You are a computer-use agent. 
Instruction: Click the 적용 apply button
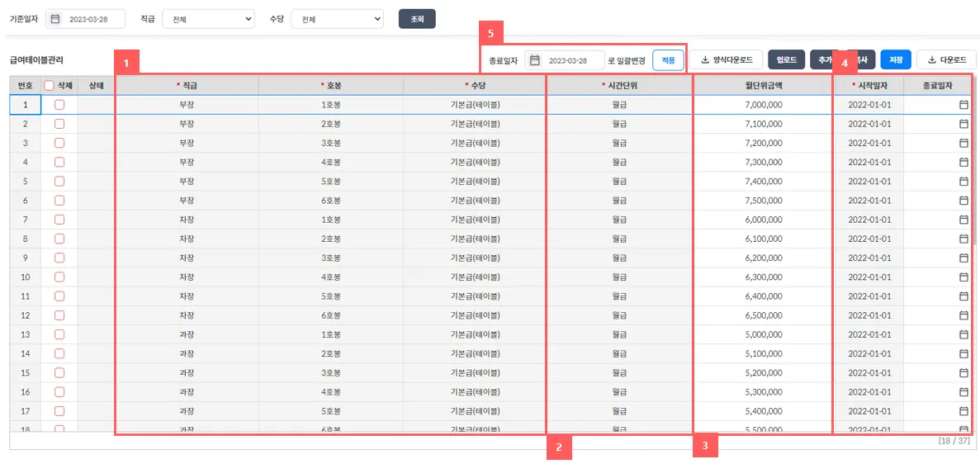point(668,60)
